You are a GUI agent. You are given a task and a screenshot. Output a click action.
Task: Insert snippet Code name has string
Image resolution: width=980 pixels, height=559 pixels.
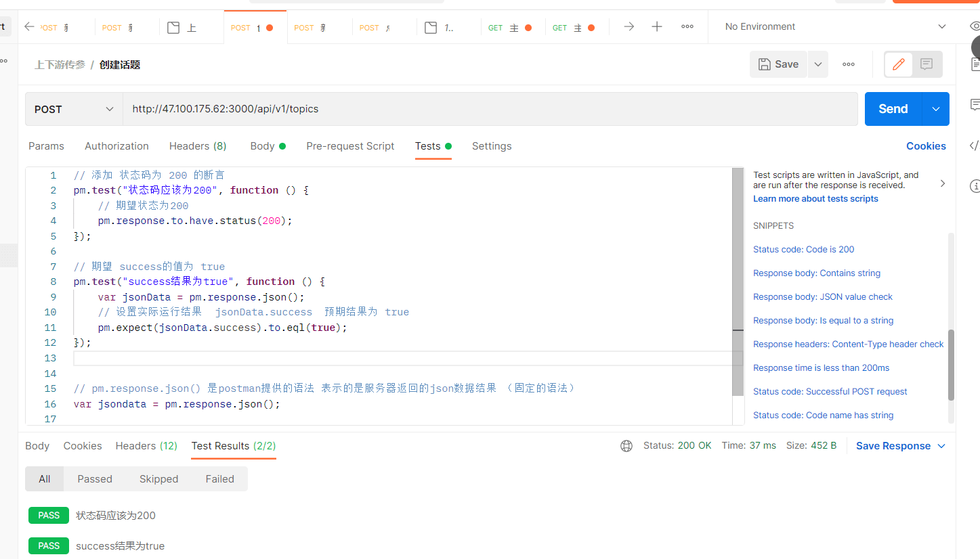[823, 416]
